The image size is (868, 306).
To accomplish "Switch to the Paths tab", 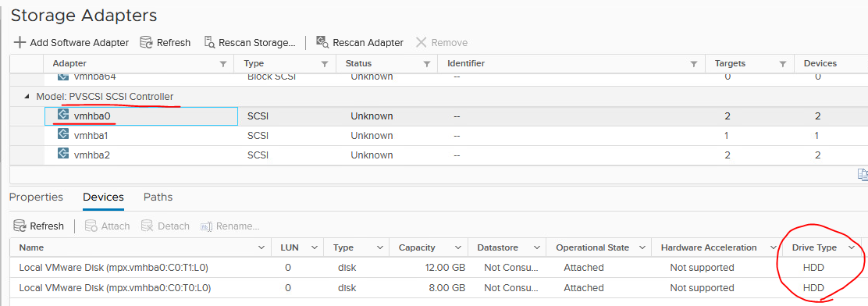I will [x=158, y=197].
